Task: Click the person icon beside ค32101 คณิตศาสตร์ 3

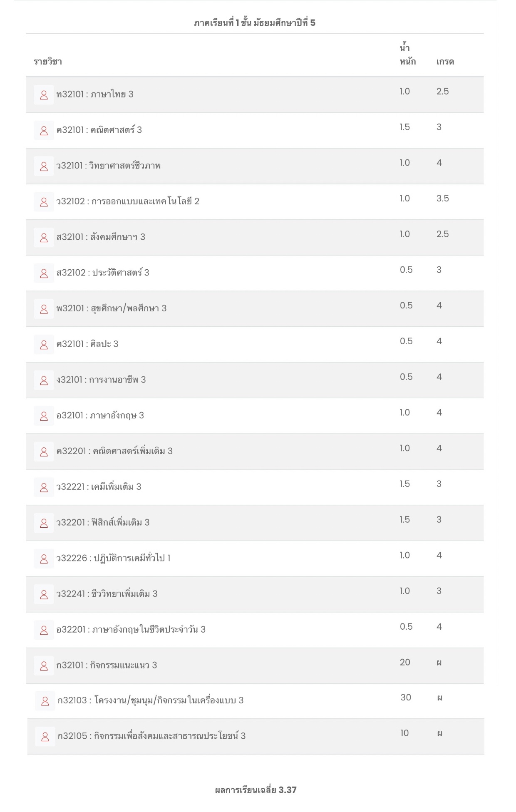Action: click(x=44, y=131)
